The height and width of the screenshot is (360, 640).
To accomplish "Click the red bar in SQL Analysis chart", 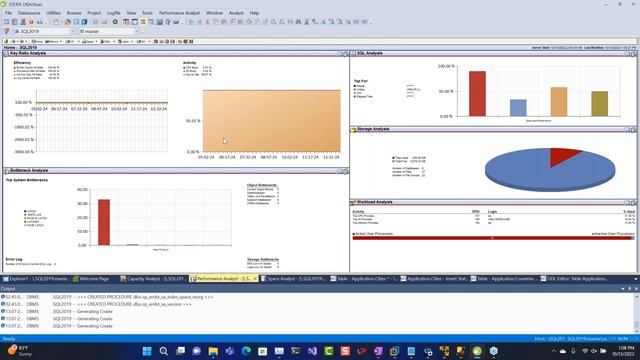I will coord(477,94).
